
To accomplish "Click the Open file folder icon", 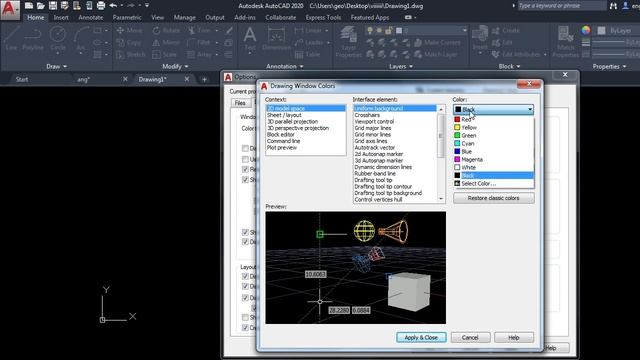I will pyautogui.click(x=41, y=6).
